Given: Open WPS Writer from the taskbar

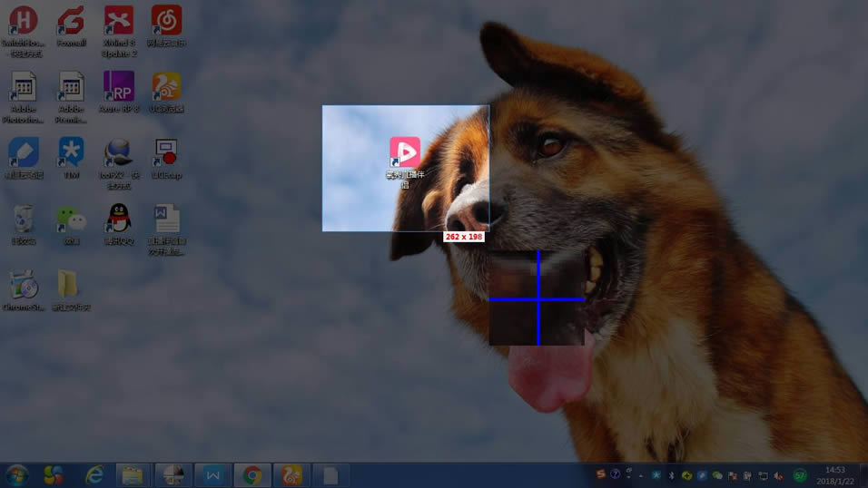Looking at the screenshot, I should [212, 474].
